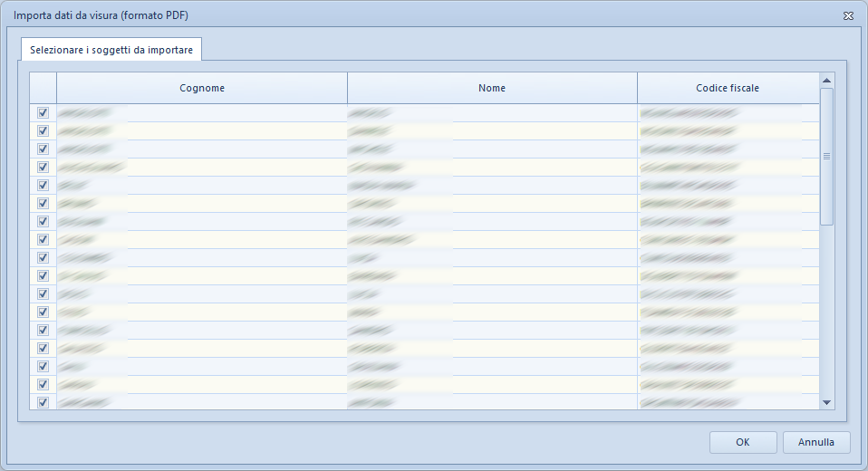Uncheck the first row's checkbox
The image size is (868, 471).
tap(43, 112)
